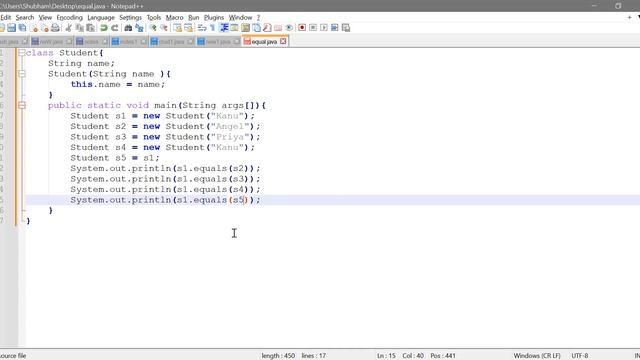
Task: Open the Macro menu
Action: click(x=174, y=18)
